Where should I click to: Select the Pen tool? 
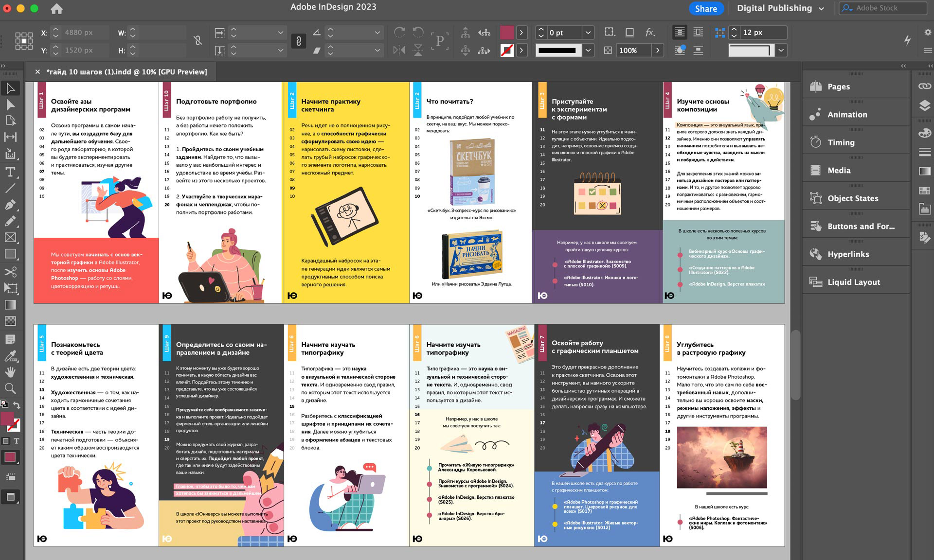pos(10,205)
